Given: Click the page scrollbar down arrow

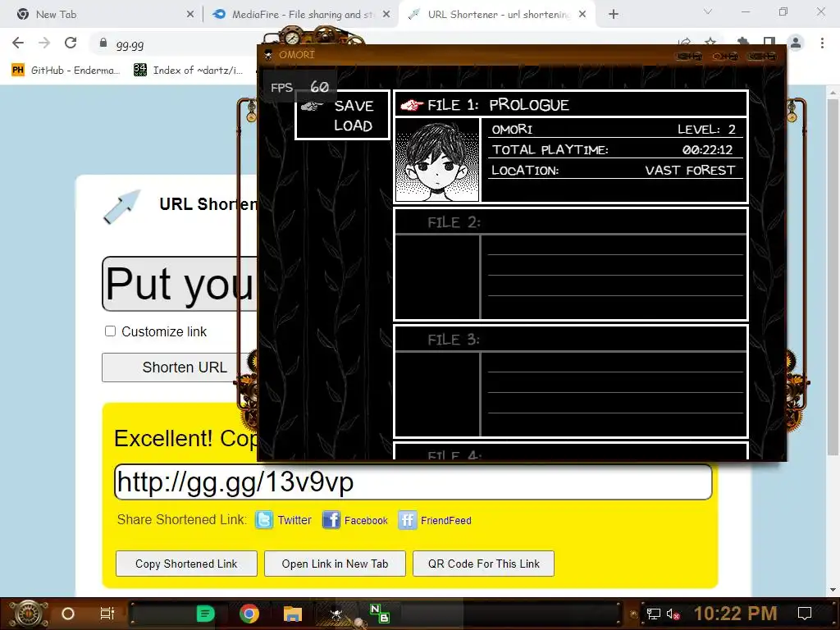Looking at the screenshot, I should (x=833, y=591).
